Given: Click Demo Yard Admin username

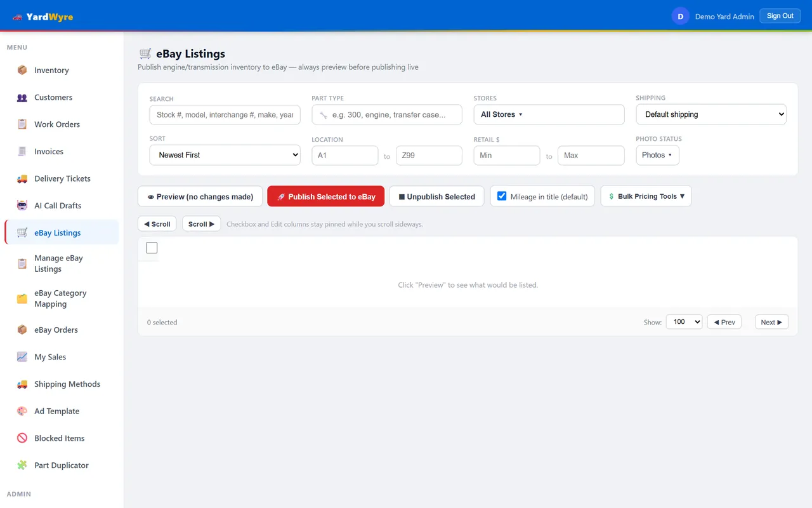Looking at the screenshot, I should 724,17.
